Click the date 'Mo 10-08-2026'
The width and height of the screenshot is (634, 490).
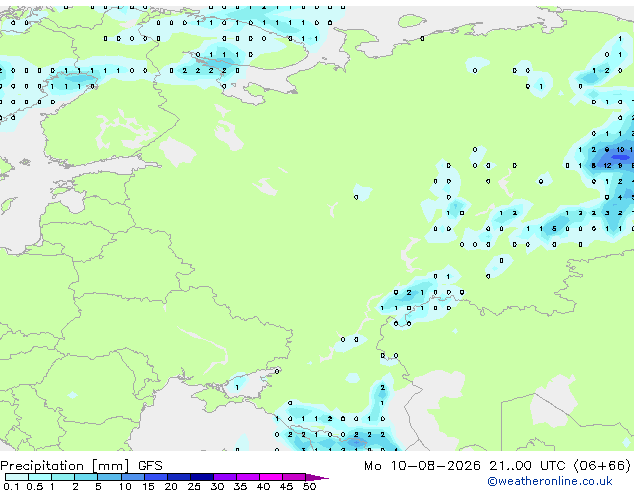coord(423,466)
